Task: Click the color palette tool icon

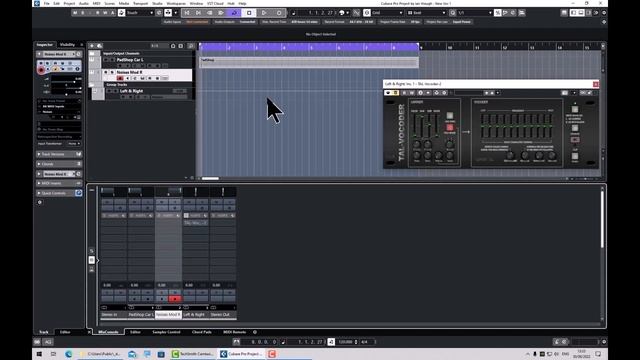Action: point(342,13)
